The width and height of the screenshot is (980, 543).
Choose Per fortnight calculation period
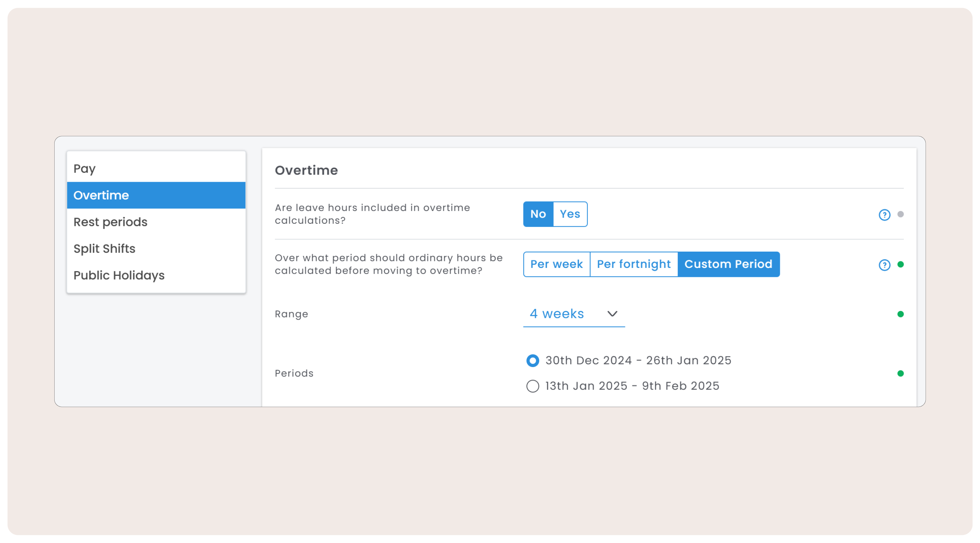(x=633, y=264)
